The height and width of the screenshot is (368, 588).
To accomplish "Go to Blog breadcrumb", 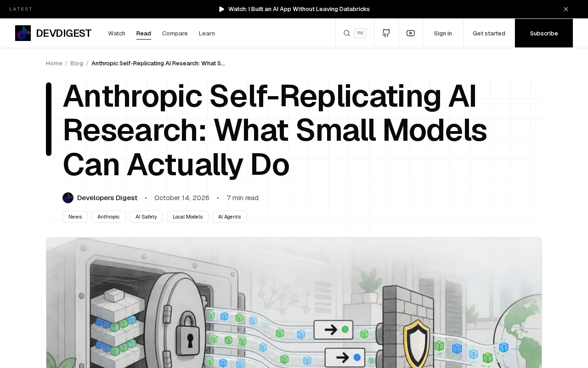I will pos(77,63).
